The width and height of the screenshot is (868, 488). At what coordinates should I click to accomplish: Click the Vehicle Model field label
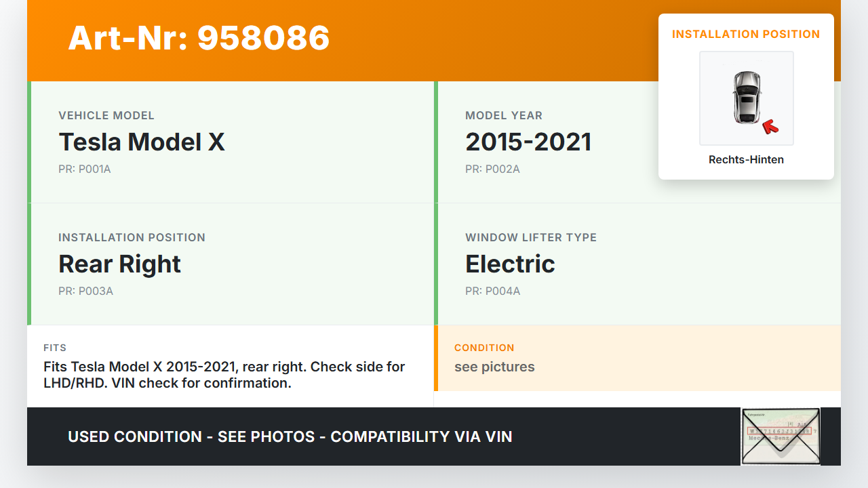click(106, 116)
